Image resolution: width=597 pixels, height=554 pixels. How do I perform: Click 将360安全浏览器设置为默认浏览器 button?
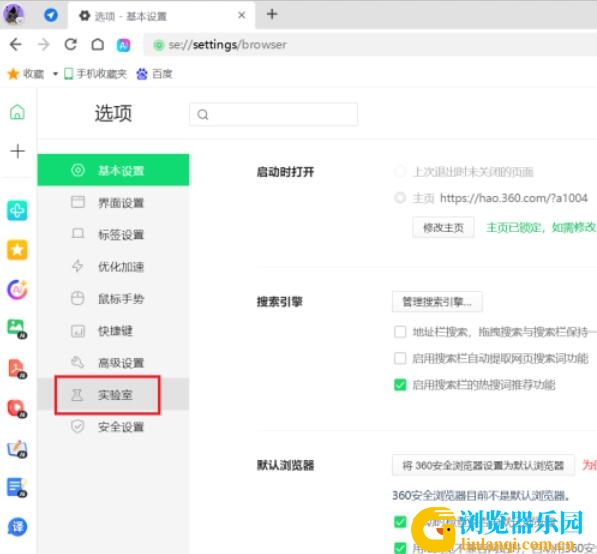coord(483,465)
